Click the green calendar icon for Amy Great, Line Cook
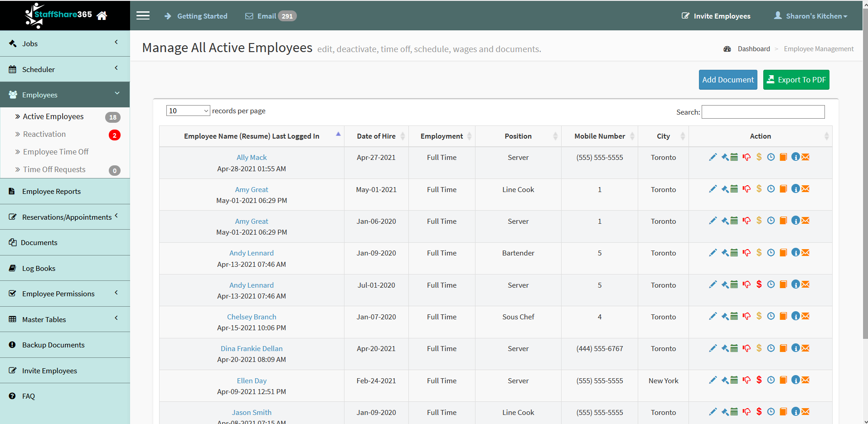 (734, 189)
